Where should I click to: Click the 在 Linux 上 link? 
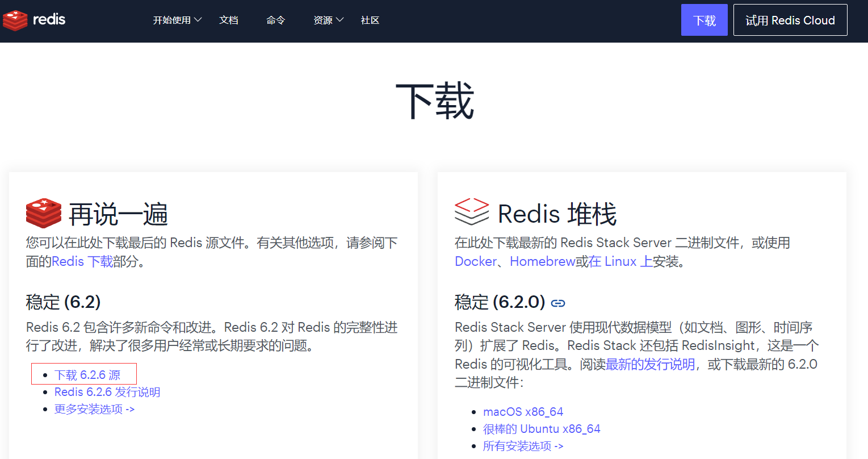coord(621,261)
